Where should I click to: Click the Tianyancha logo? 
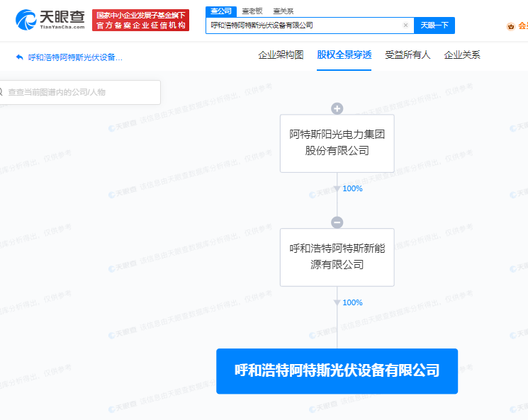tap(50, 19)
